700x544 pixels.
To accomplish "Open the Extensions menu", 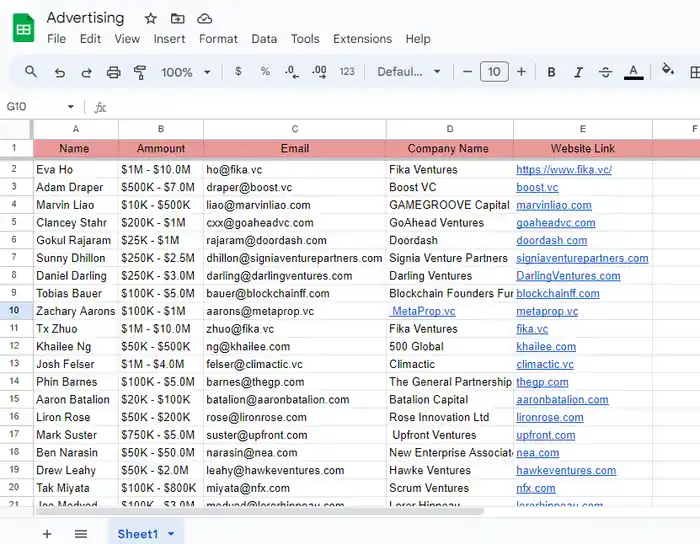I will point(362,39).
